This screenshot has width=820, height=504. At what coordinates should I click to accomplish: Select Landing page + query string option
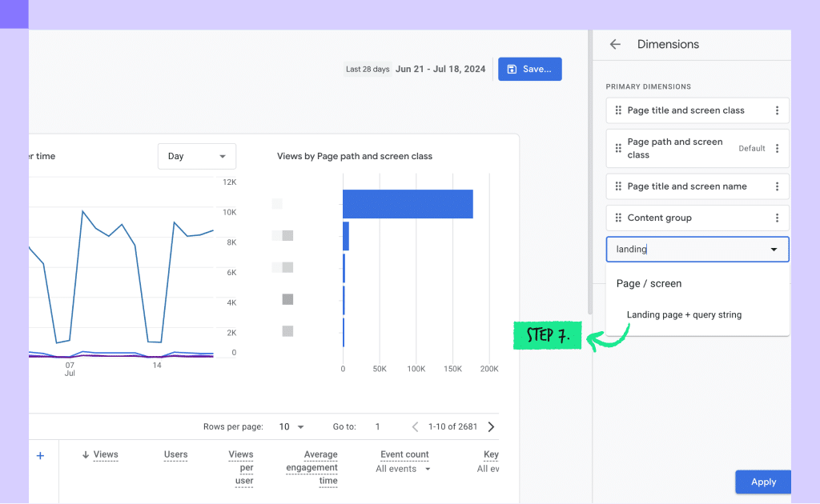click(684, 314)
